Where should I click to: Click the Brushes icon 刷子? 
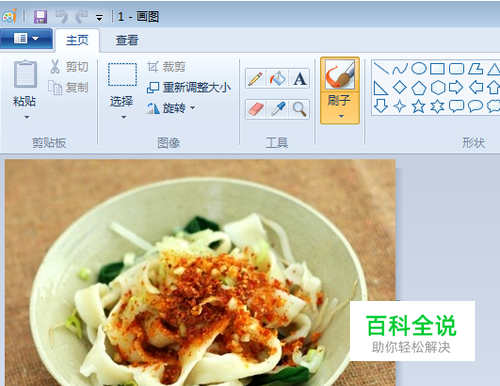click(340, 75)
